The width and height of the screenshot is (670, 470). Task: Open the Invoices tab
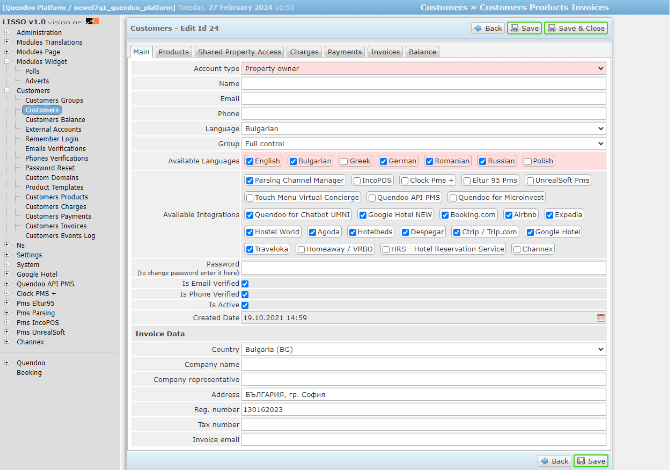point(385,51)
